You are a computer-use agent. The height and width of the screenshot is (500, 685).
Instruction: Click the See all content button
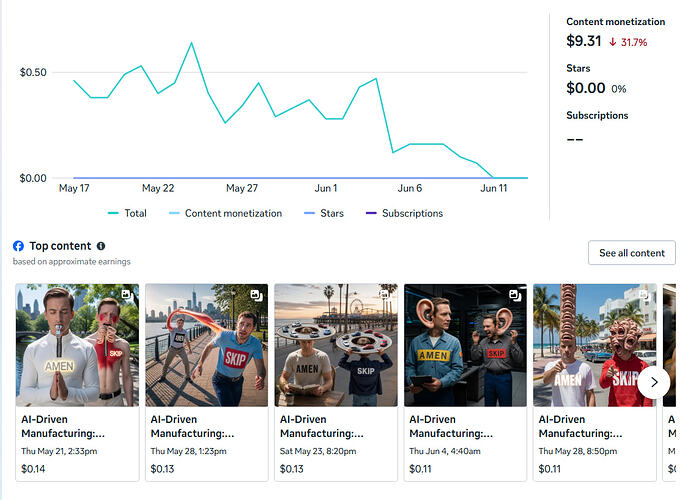click(632, 253)
